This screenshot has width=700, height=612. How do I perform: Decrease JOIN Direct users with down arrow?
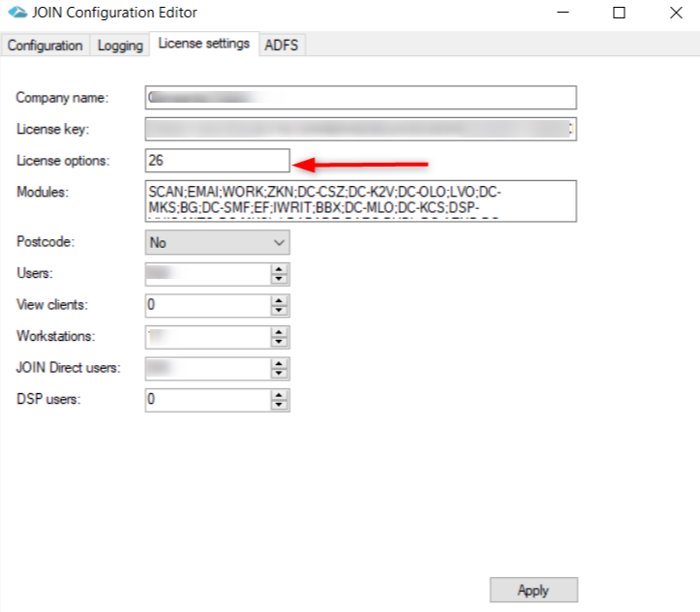tap(279, 373)
